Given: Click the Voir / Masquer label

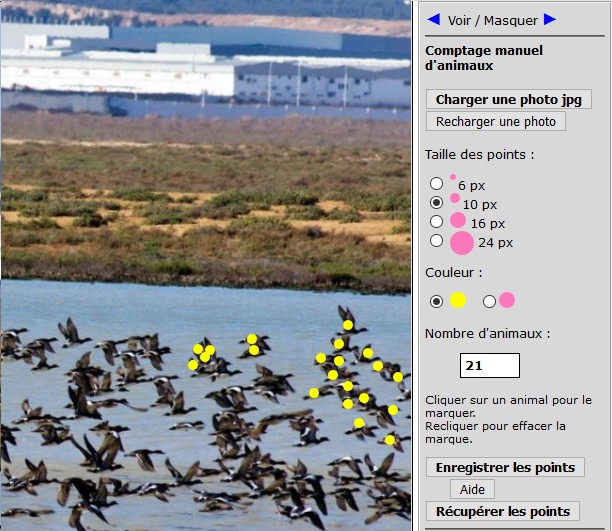Looking at the screenshot, I should pyautogui.click(x=493, y=20).
